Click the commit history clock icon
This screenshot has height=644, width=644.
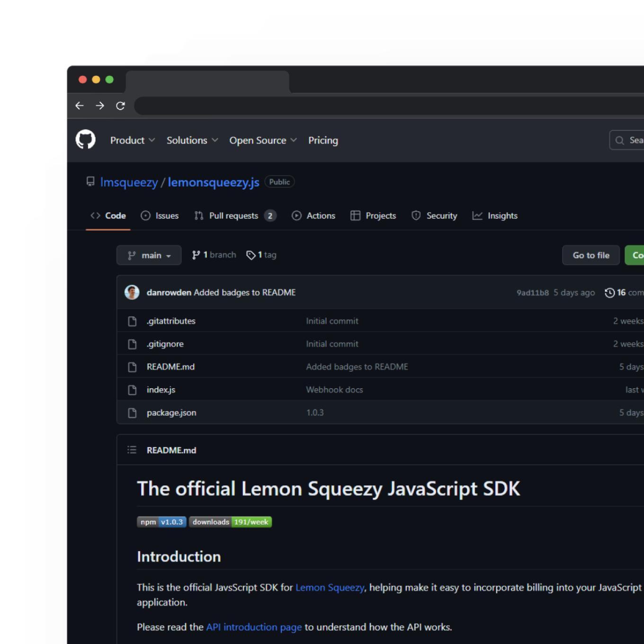tap(609, 293)
